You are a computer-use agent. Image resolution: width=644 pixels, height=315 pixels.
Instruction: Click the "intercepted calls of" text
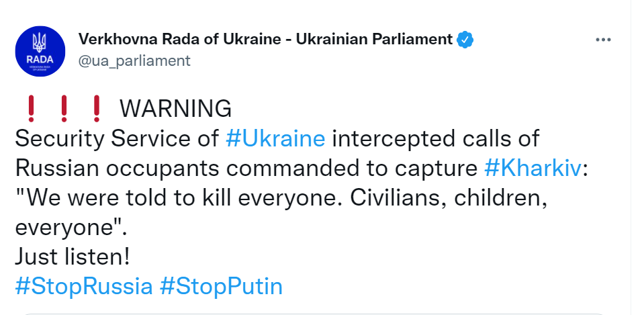pos(436,138)
